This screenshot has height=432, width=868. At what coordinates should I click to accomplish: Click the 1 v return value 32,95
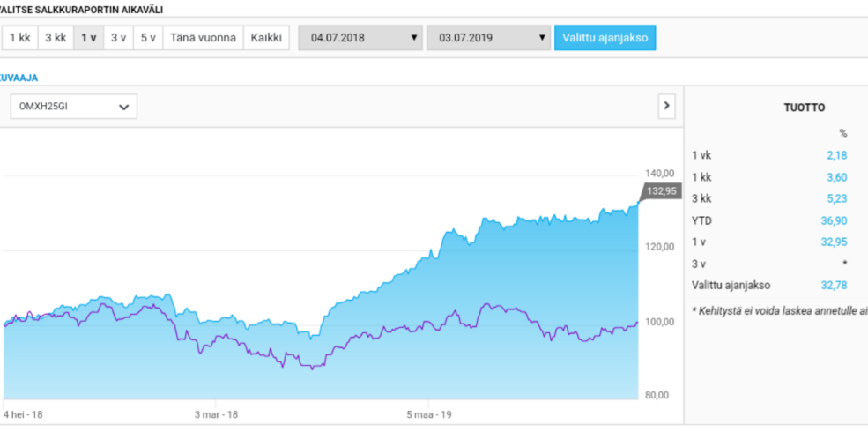point(835,242)
